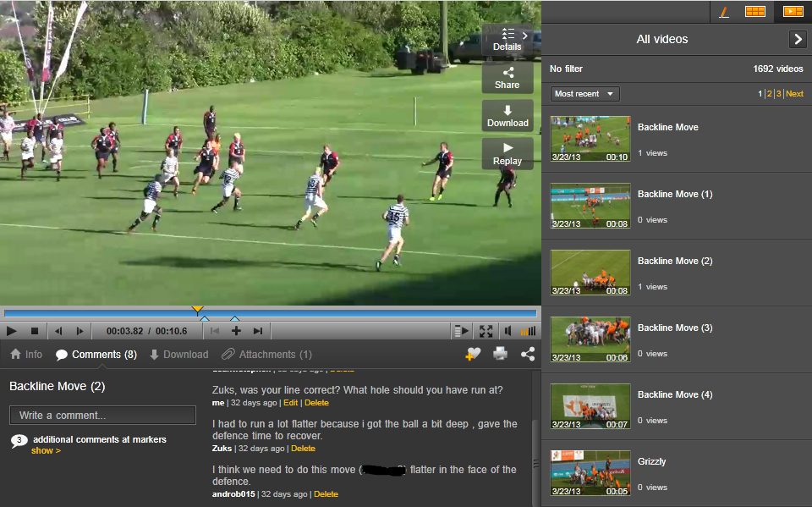This screenshot has height=507, width=812.
Task: Open the Most recent sort dropdown
Action: click(x=584, y=94)
